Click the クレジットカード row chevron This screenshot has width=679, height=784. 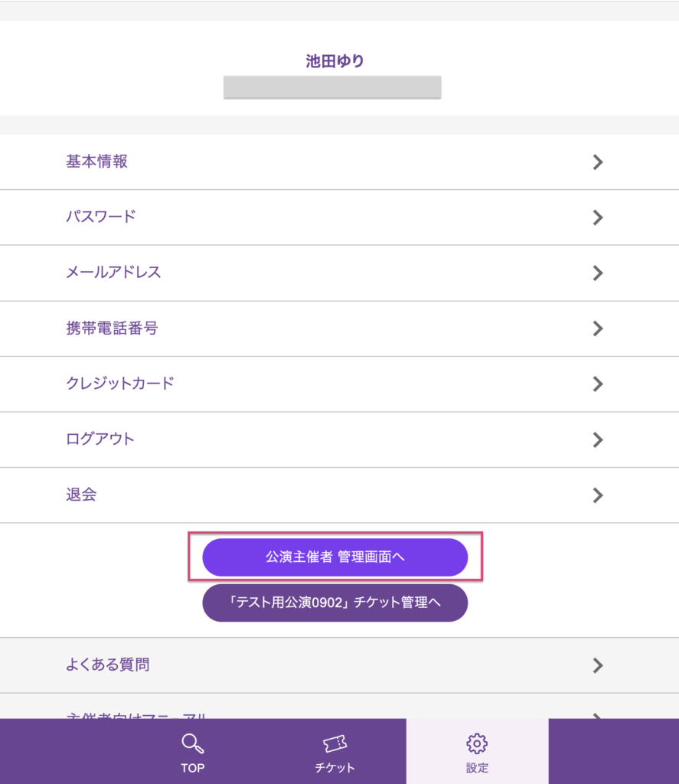(x=598, y=384)
